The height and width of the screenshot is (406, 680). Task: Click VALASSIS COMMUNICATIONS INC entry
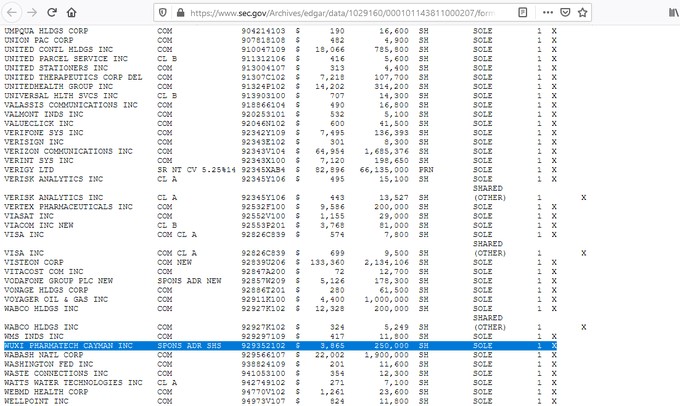pyautogui.click(x=71, y=105)
